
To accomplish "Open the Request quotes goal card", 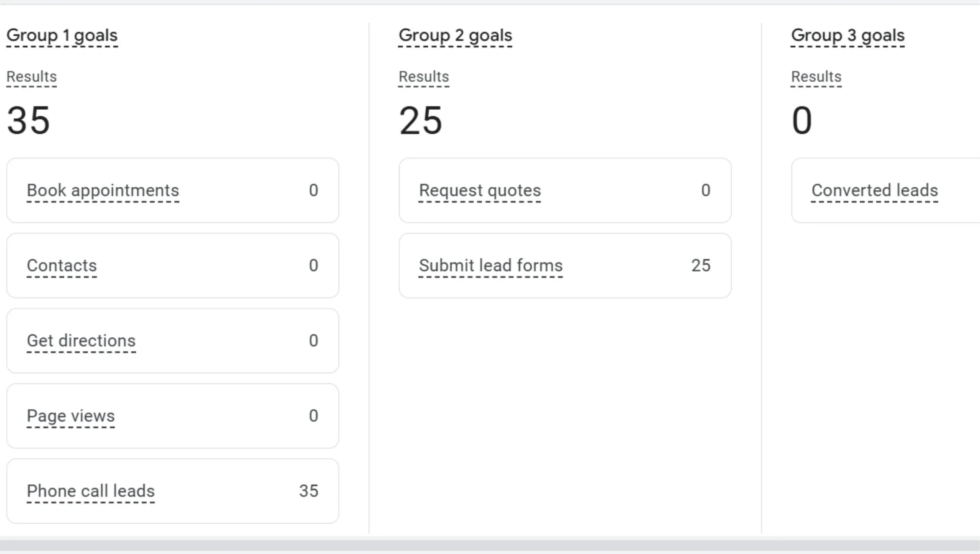I will [565, 190].
